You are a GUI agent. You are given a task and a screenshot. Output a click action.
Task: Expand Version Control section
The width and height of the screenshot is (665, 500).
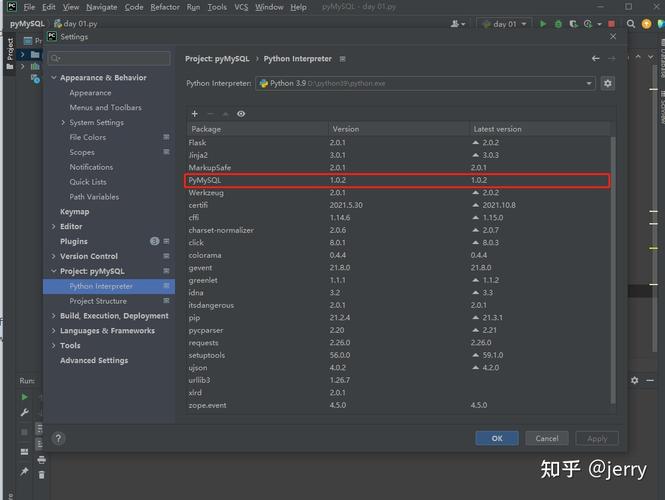pos(53,256)
